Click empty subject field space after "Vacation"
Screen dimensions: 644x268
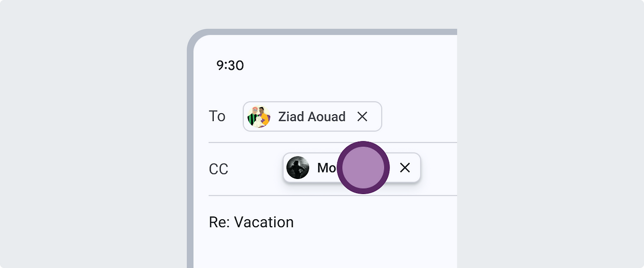(372, 222)
